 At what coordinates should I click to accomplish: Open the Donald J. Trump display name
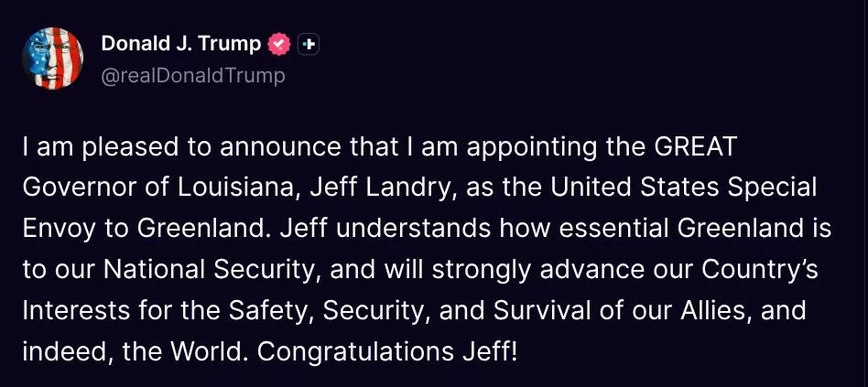click(x=180, y=44)
